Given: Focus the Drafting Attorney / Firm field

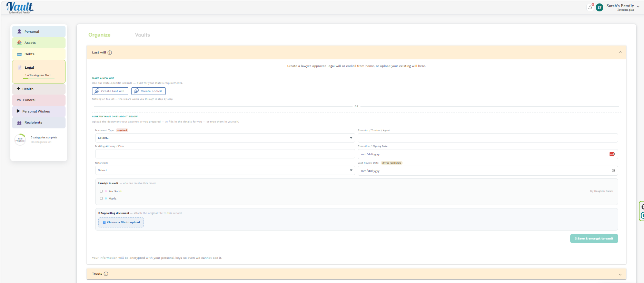Looking at the screenshot, I should pyautogui.click(x=225, y=154).
